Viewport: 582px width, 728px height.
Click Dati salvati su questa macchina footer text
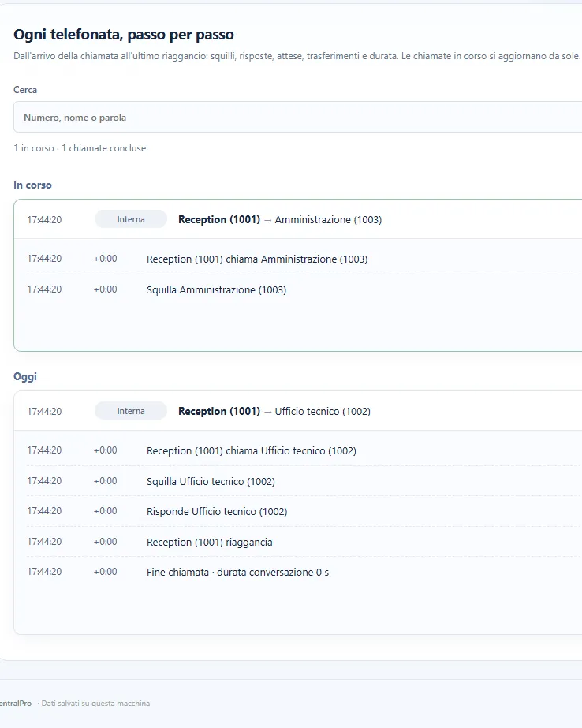click(x=95, y=704)
